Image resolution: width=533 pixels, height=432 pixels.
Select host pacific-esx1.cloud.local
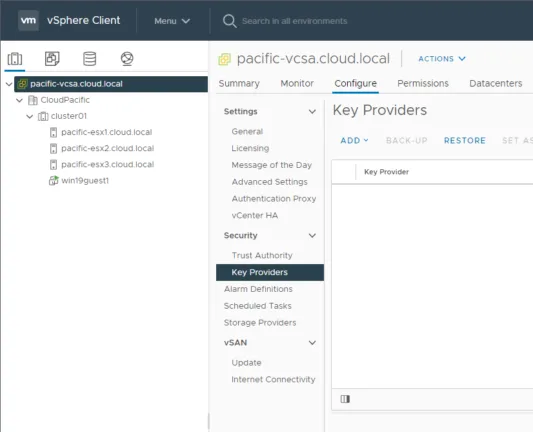point(106,132)
